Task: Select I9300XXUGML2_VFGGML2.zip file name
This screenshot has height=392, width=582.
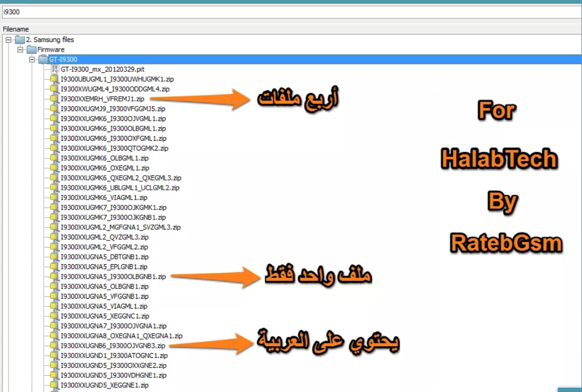Action: tap(104, 247)
